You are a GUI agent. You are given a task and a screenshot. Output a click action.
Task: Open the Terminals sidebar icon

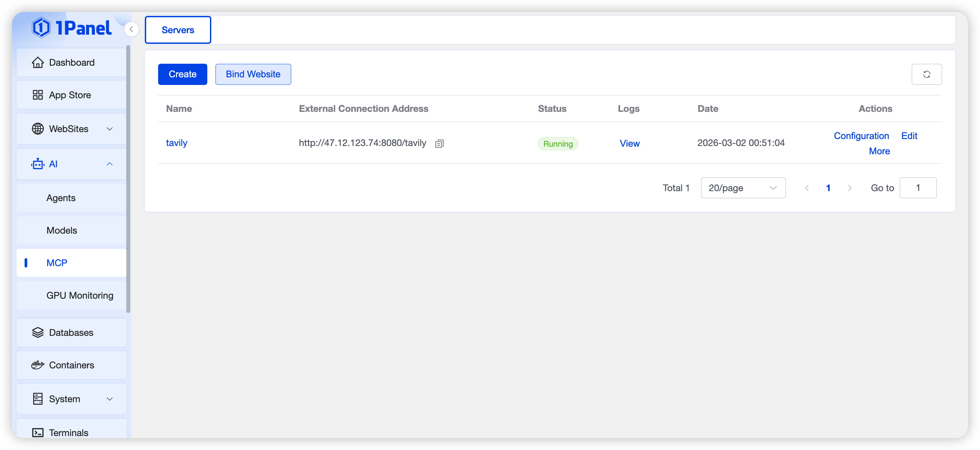(38, 432)
